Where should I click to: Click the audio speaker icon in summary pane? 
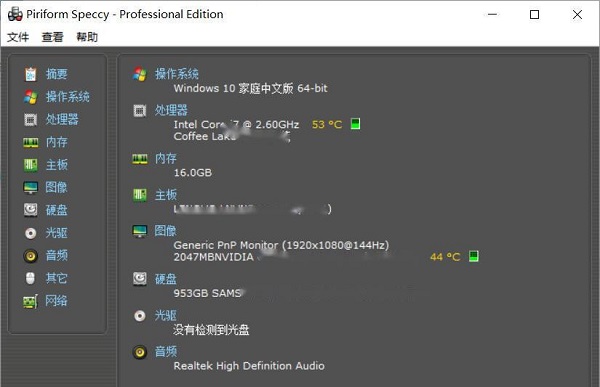tap(140, 352)
